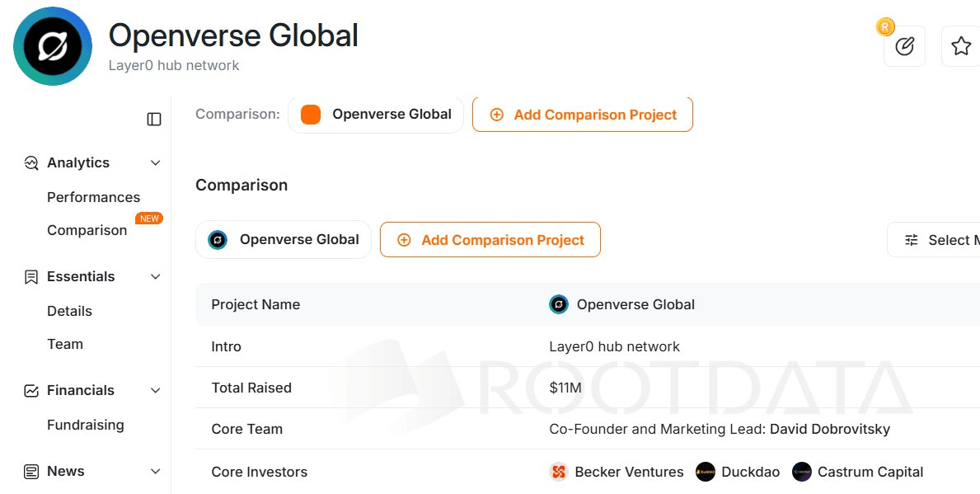Viewport: 980px width, 494px height.
Task: Click the orange Openverse Global color swatch
Action: (311, 115)
